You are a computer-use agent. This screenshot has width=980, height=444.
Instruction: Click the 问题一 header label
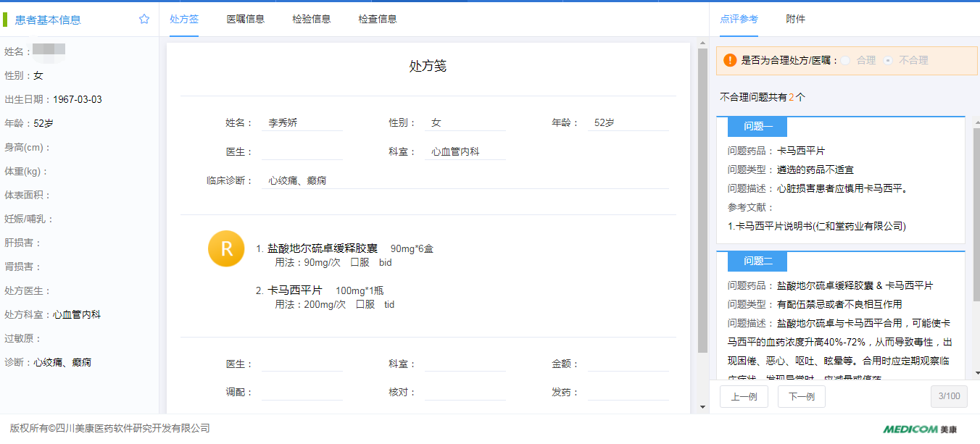pos(757,127)
